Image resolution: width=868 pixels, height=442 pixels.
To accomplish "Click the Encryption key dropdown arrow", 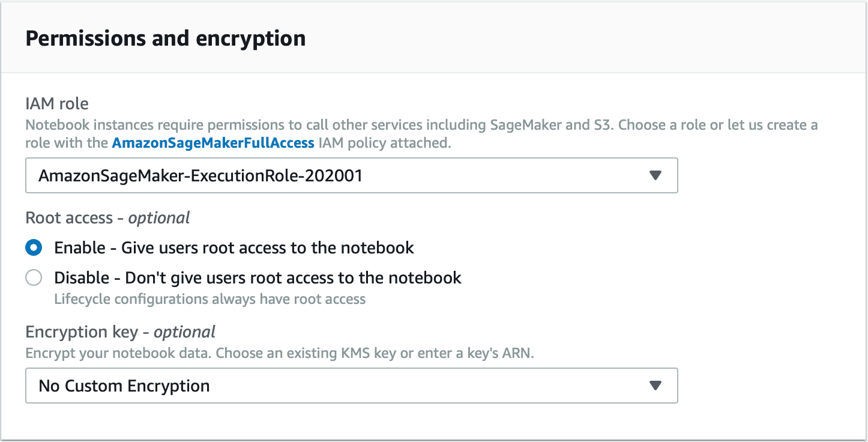I will click(x=656, y=386).
